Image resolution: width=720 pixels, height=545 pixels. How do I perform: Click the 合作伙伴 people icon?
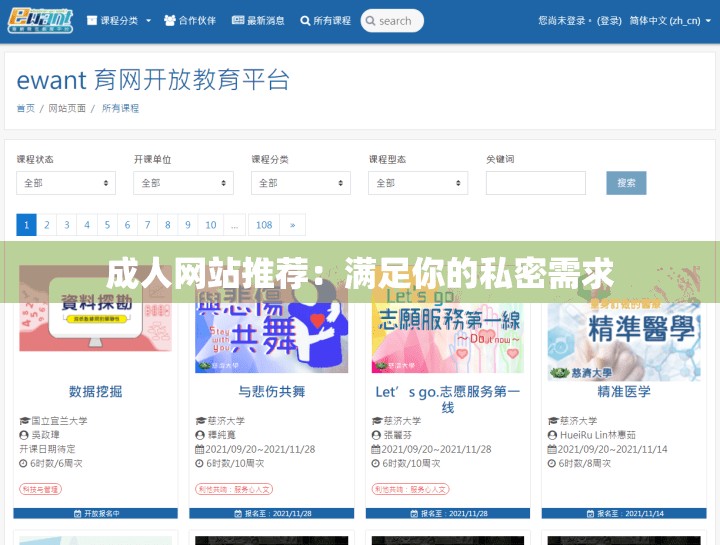[170, 21]
